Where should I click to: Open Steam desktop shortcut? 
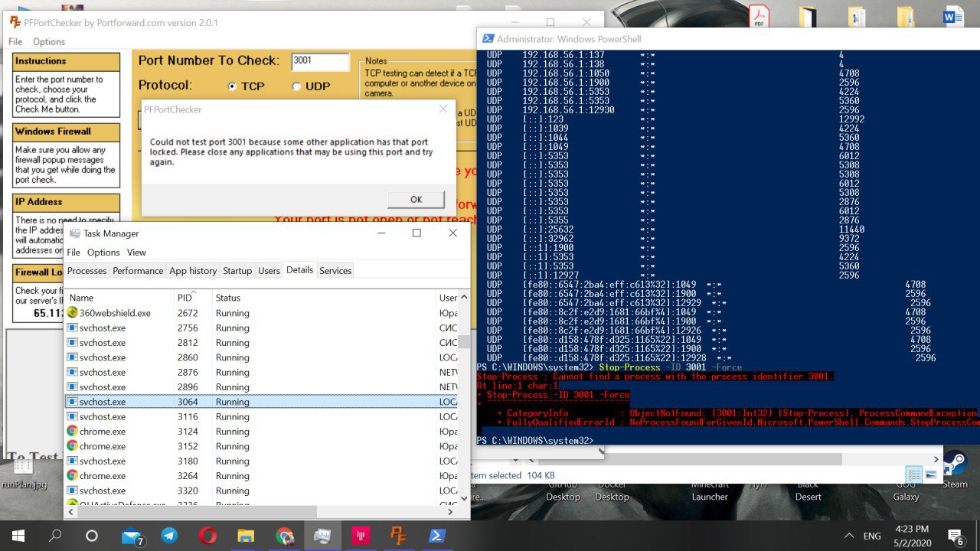[955, 468]
